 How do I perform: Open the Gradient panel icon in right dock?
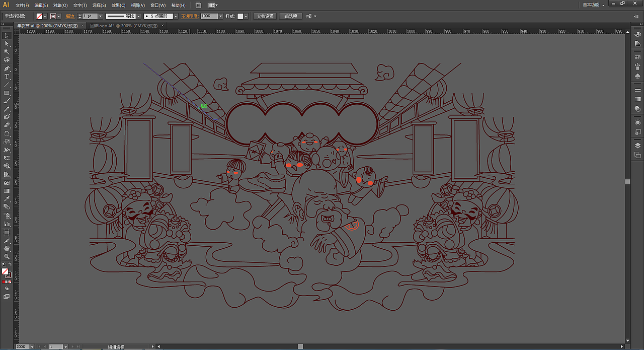point(638,99)
